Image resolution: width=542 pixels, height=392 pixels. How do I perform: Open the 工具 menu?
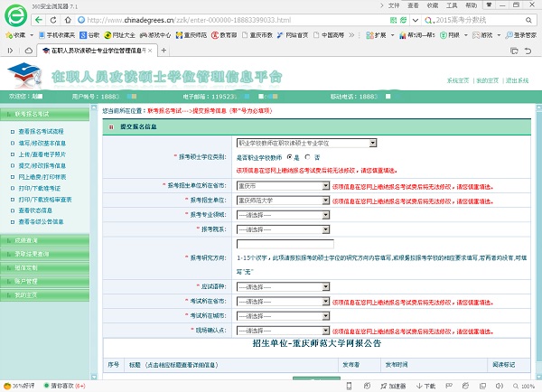point(452,5)
